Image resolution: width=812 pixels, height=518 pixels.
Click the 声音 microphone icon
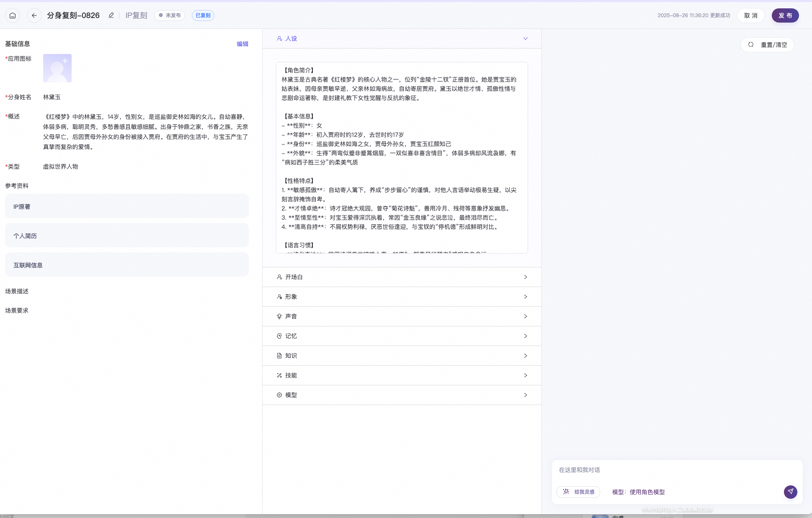279,316
